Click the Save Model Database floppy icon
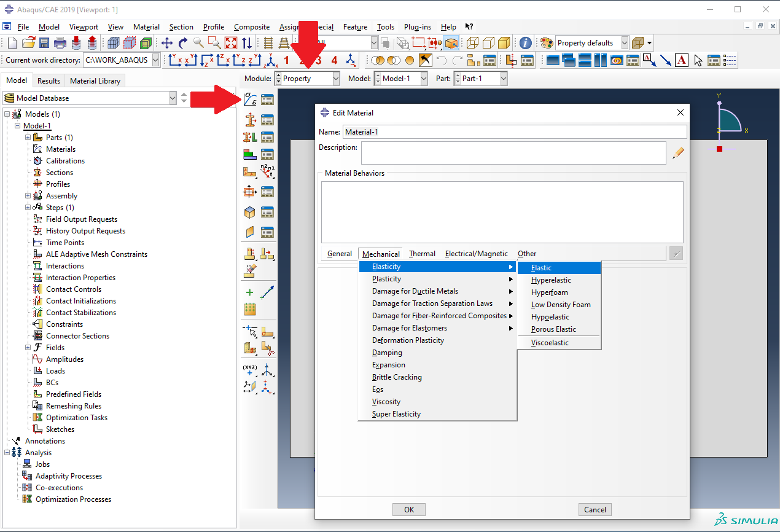780x532 pixels. [44, 43]
